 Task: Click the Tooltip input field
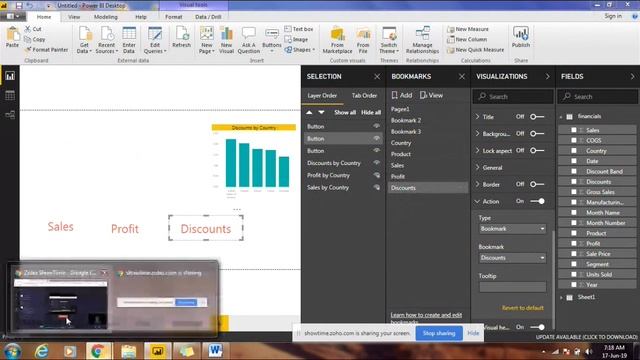click(512, 287)
